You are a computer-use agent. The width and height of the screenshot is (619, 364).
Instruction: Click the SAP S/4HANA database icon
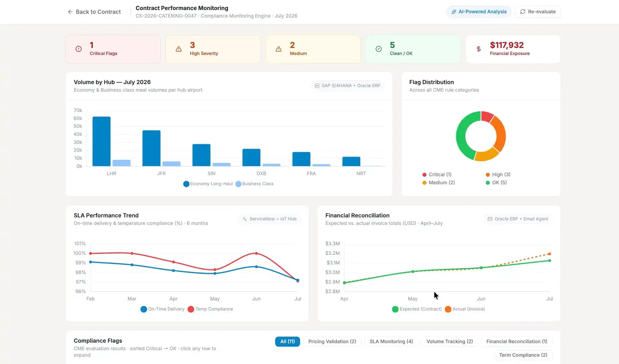[317, 86]
